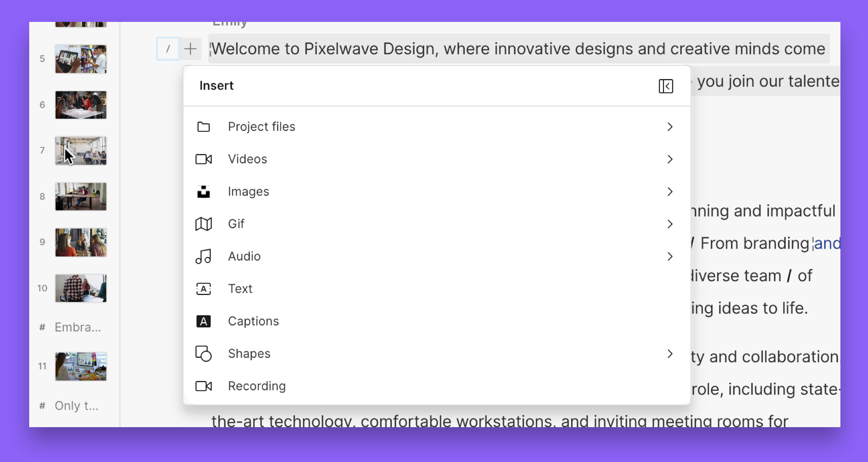Click 'Welcome to Pixelwave Design' script line
Viewport: 868px width, 462px height.
click(518, 49)
